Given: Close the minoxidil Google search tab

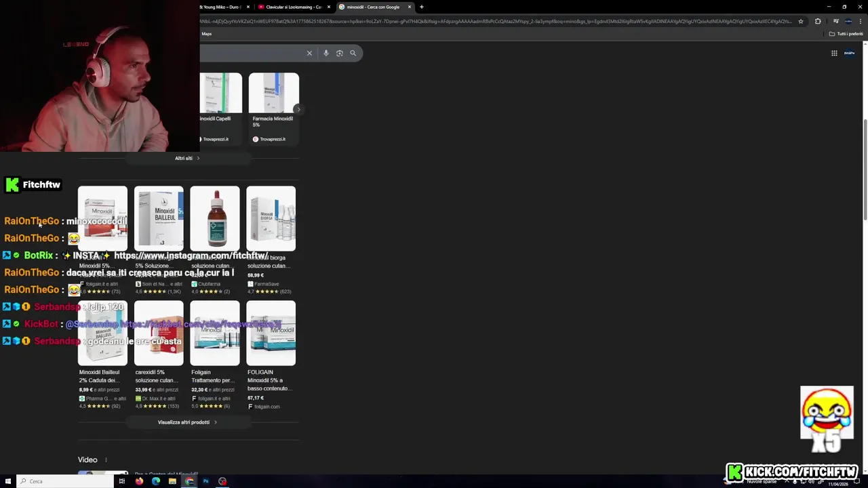Looking at the screenshot, I should tap(410, 7).
